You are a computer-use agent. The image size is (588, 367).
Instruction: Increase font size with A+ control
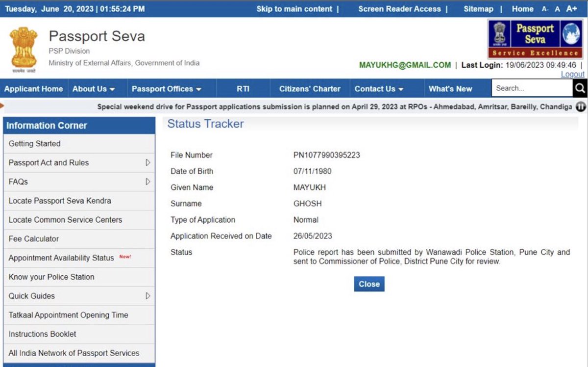pos(571,9)
